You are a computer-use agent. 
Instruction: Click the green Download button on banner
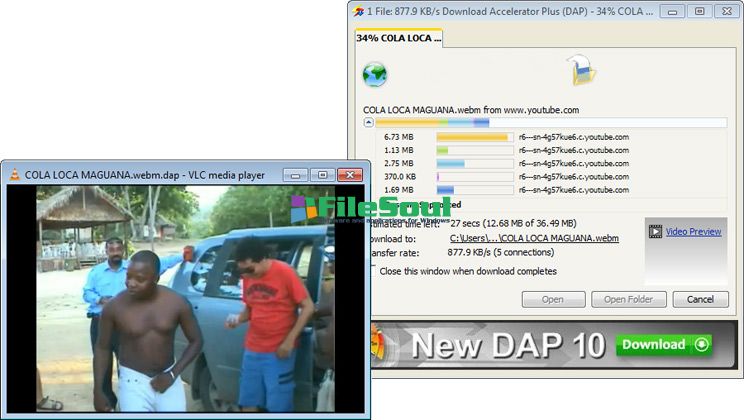[664, 346]
